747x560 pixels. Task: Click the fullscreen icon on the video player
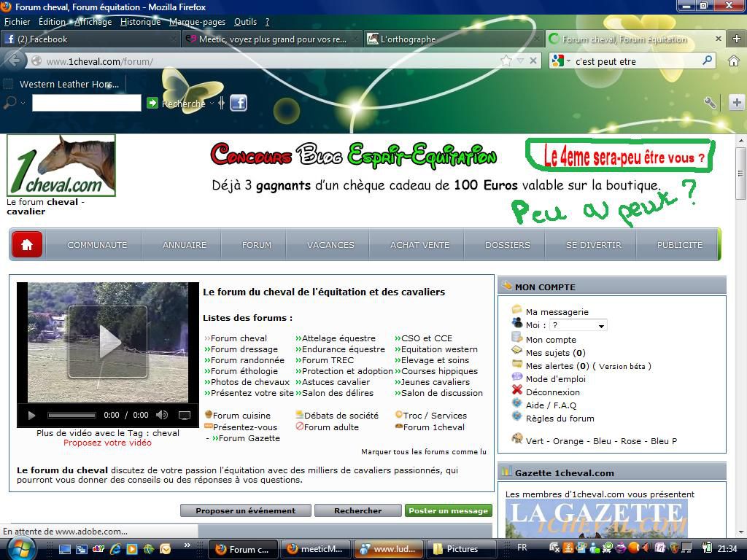[185, 416]
